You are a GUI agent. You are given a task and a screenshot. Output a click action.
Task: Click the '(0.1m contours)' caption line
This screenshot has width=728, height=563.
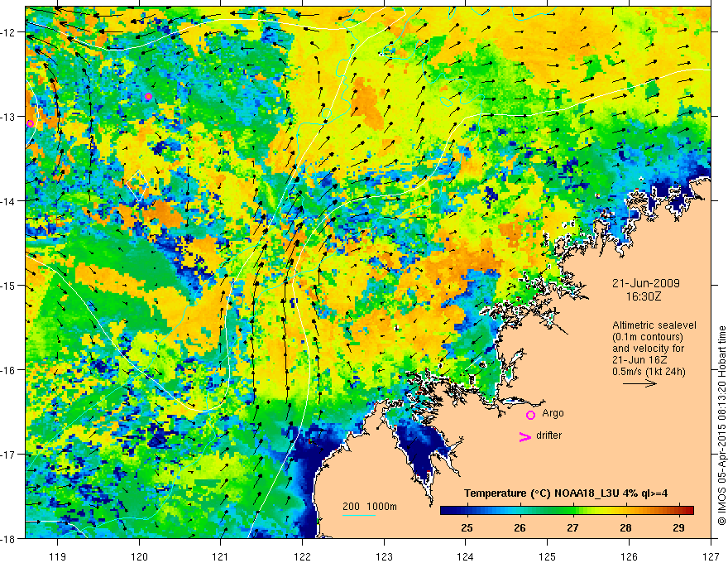[648, 337]
